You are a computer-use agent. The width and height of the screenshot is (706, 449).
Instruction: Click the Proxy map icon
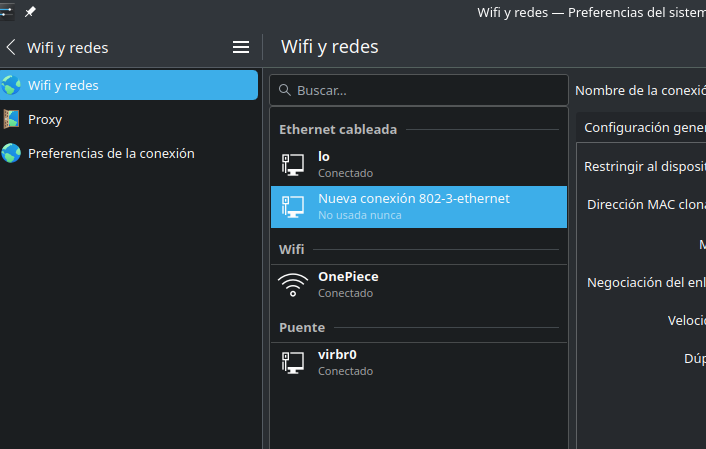(11, 119)
